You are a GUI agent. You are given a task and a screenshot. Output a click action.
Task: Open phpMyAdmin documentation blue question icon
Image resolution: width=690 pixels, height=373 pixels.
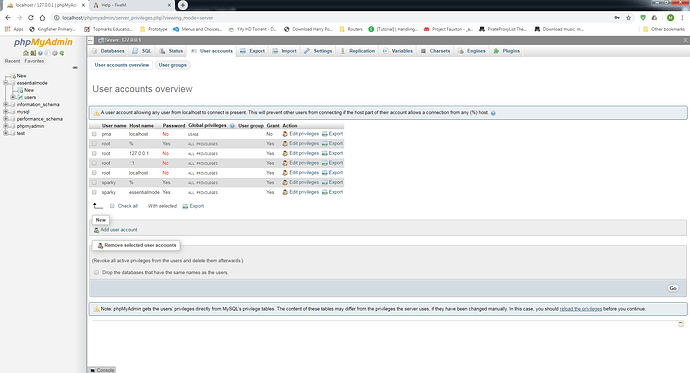40,53
